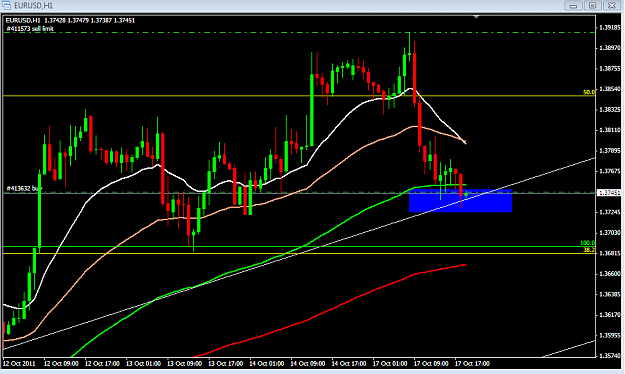Click the 1.37030 price scale label
Viewport: 625px width, 374px height.
(610, 232)
